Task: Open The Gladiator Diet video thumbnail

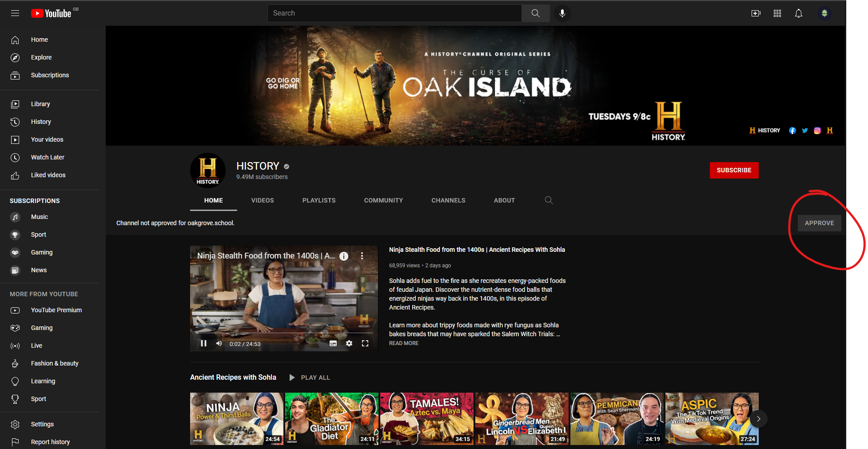Action: [x=332, y=419]
